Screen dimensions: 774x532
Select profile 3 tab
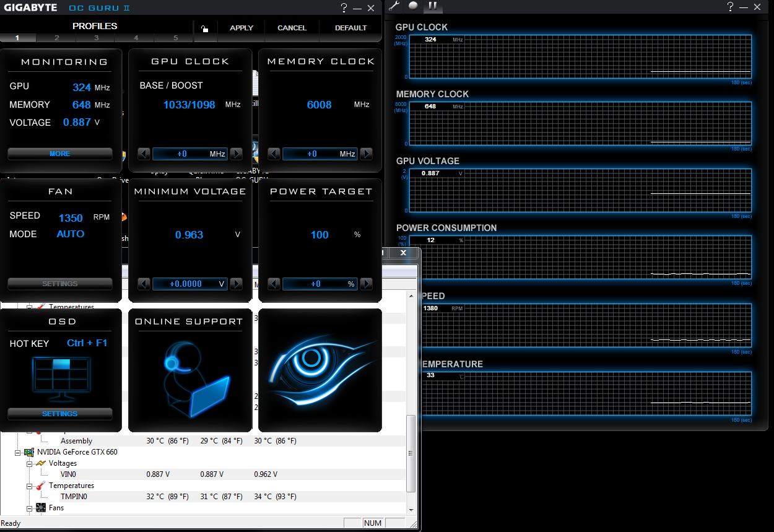[x=96, y=38]
